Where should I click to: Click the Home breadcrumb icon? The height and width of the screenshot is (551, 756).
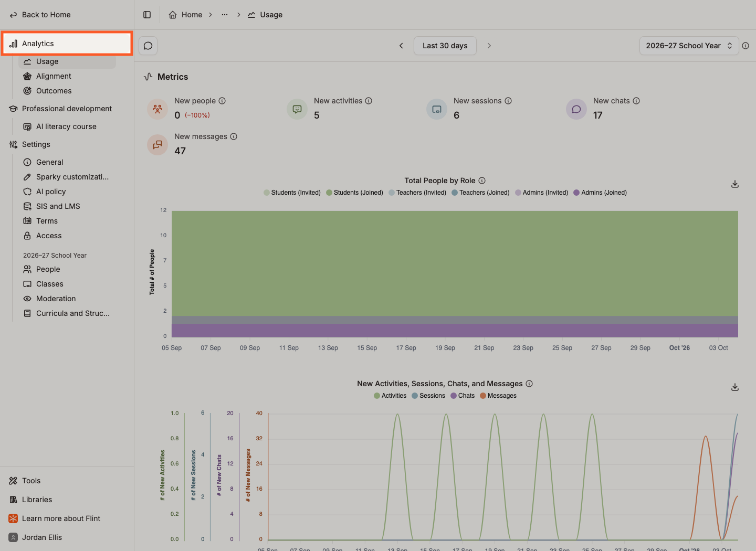[x=173, y=15]
